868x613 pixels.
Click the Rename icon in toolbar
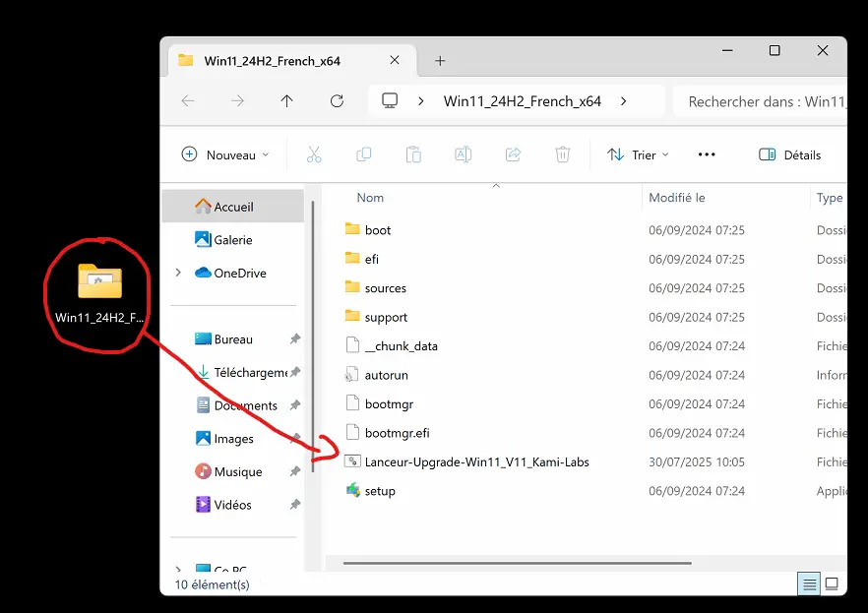pos(463,154)
